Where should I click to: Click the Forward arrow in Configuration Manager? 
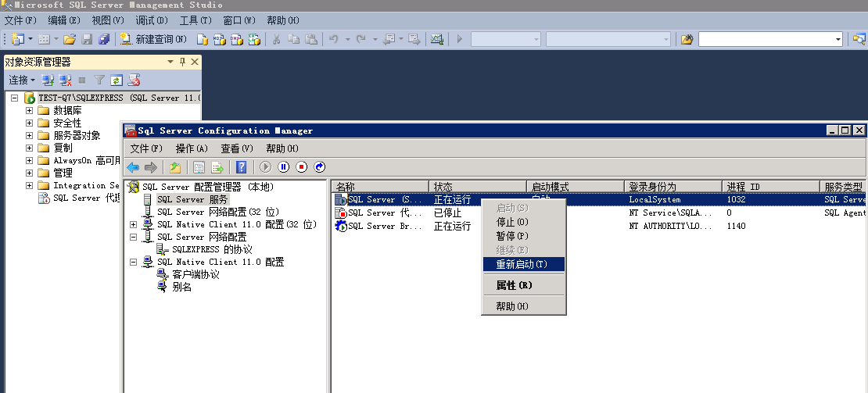pyautogui.click(x=151, y=167)
